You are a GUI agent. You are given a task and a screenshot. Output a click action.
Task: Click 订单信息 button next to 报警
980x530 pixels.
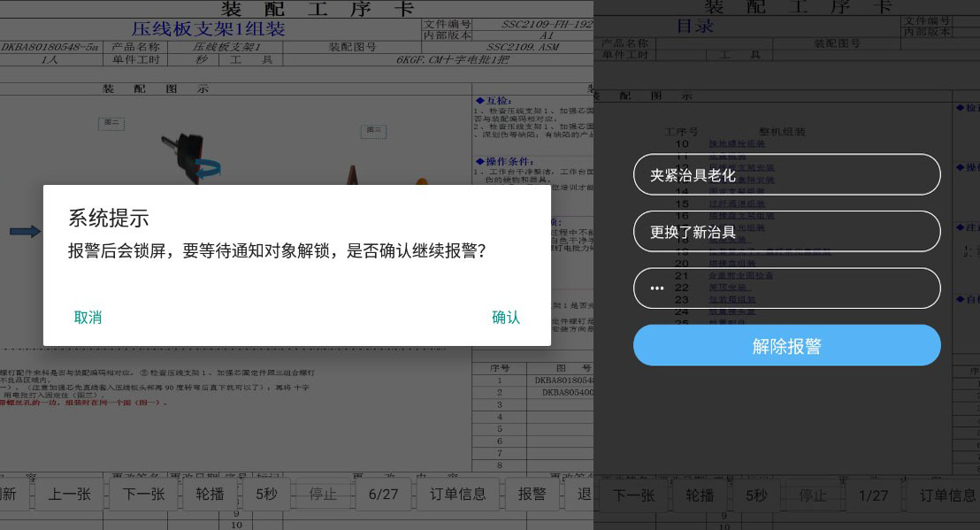[458, 494]
